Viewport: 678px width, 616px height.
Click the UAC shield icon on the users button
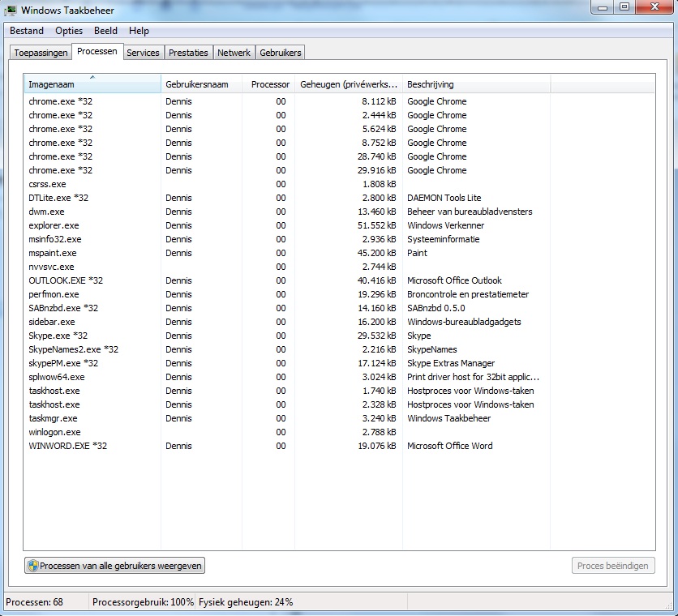pos(34,565)
